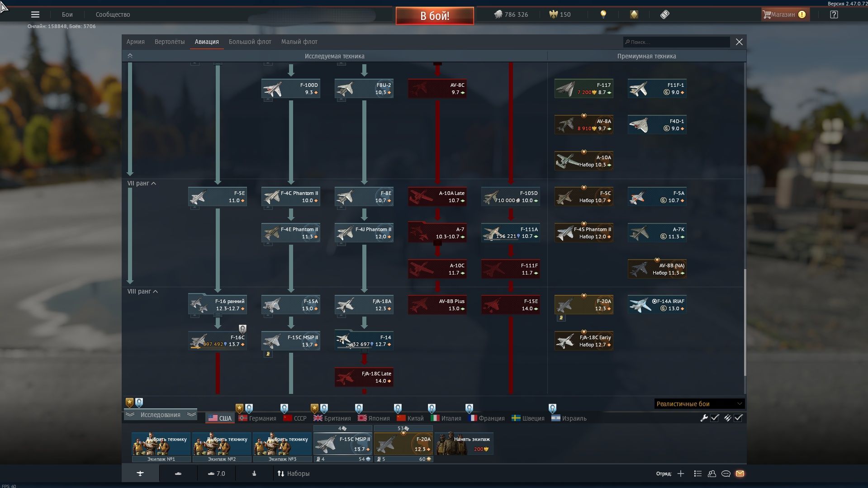Add squad member with plus icon
The width and height of the screenshot is (868, 488).
tap(681, 474)
